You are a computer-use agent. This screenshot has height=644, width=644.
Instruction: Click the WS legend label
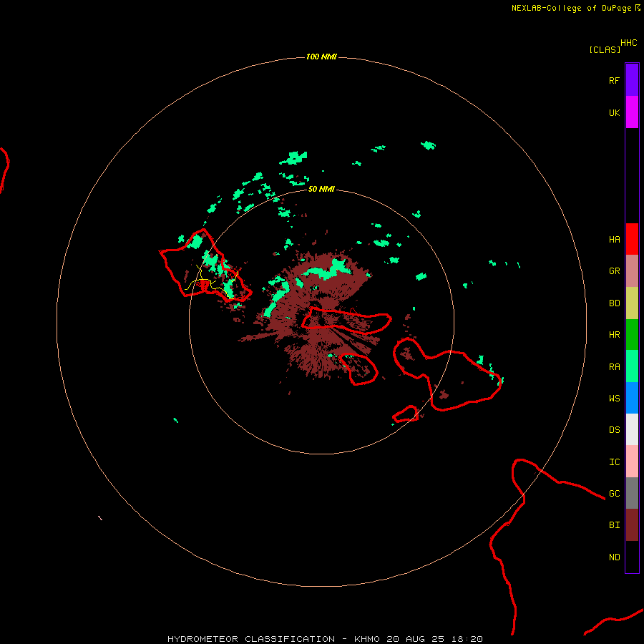614,399
